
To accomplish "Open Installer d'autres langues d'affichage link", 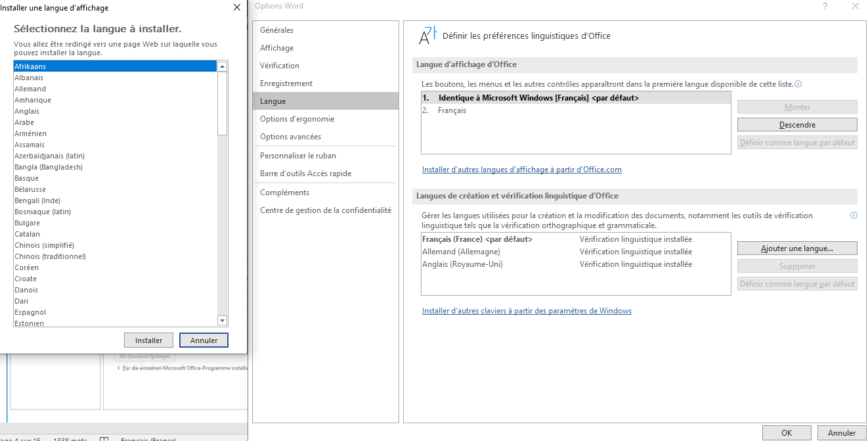I will (522, 170).
